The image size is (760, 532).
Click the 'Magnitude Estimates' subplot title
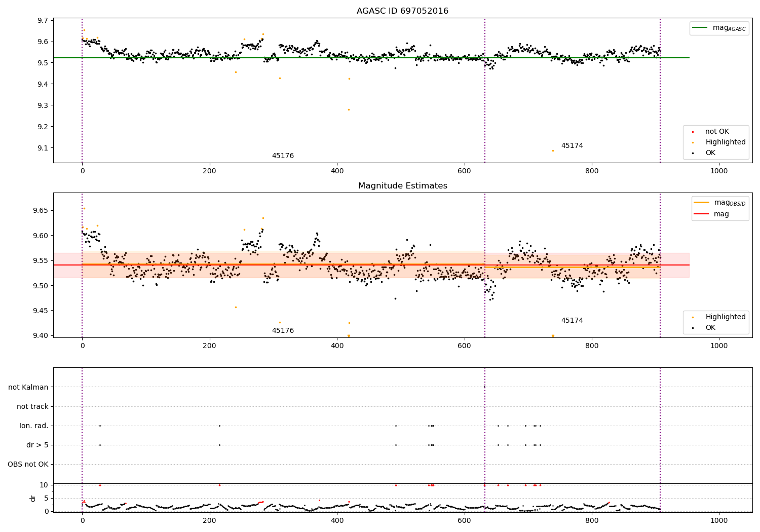pyautogui.click(x=402, y=186)
